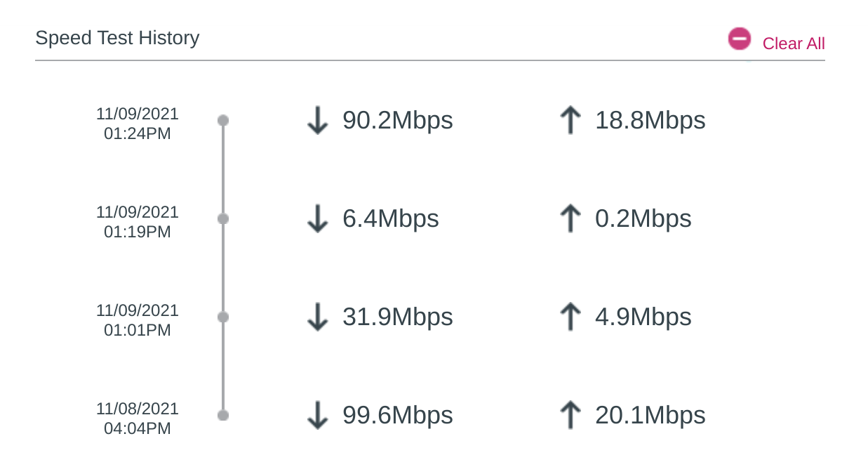
Task: Click the red minus Clear All icon
Action: 739,39
